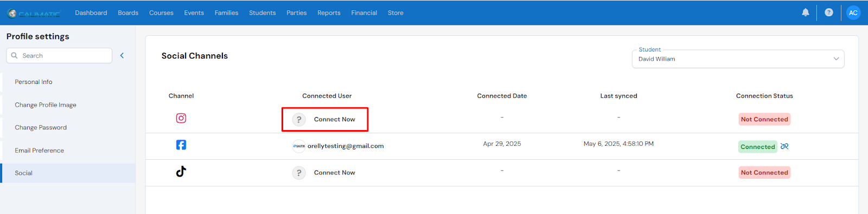Open the Reports menu

(329, 12)
